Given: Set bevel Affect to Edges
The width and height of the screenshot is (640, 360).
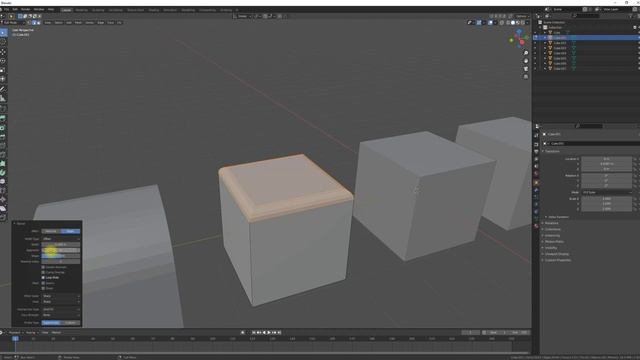Looking at the screenshot, I should [x=71, y=231].
